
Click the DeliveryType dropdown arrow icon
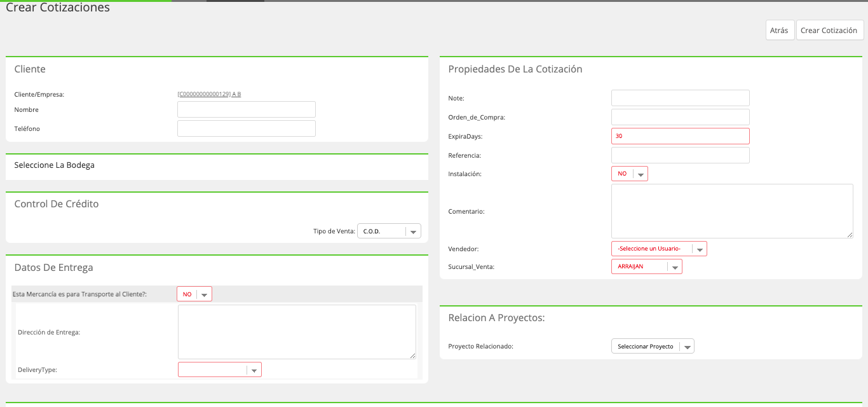(x=254, y=370)
